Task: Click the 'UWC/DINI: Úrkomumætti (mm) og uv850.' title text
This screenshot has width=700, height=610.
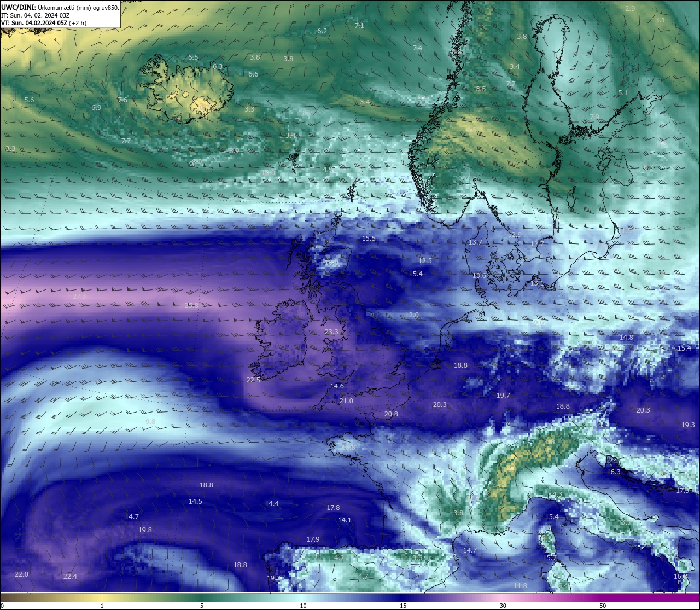Action: point(60,7)
